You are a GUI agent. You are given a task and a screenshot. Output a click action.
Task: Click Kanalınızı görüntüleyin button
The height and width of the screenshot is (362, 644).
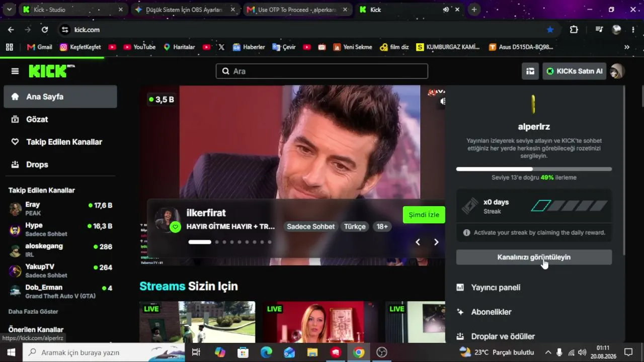click(x=534, y=257)
